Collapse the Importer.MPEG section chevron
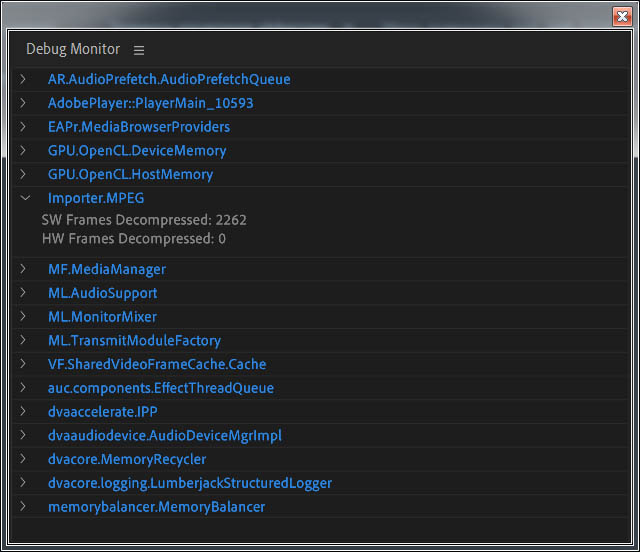 tap(25, 198)
